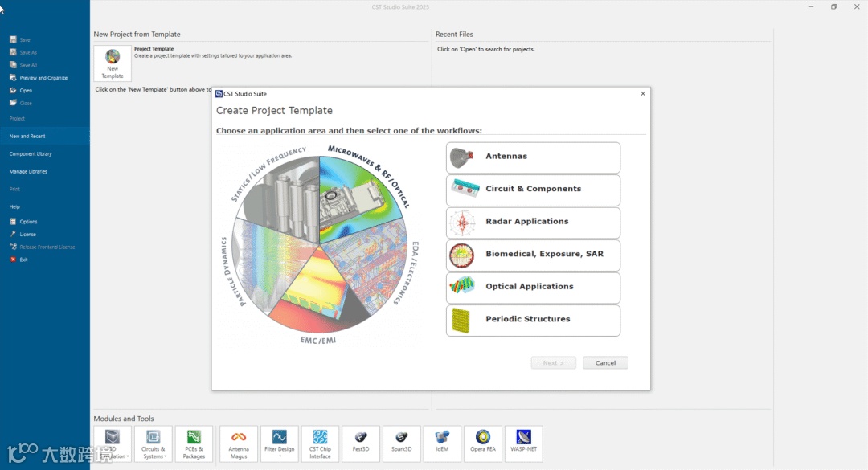Click the Circuit & Components board icon

[465, 189]
